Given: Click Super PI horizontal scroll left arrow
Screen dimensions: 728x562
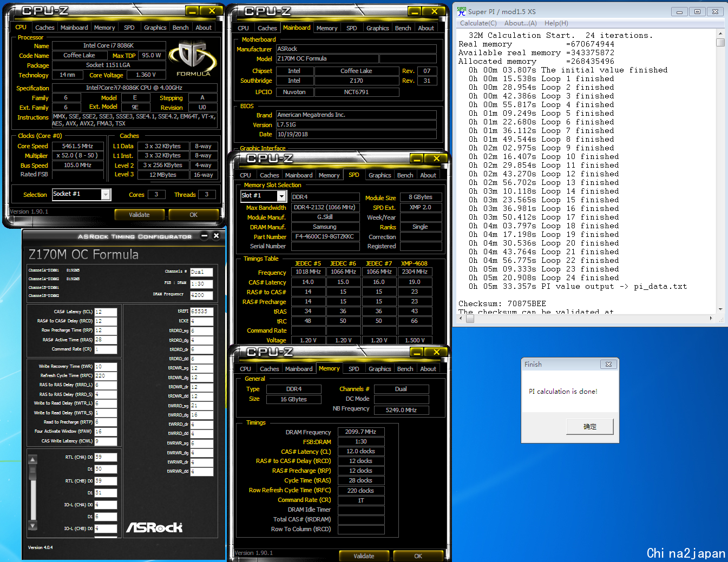Looking at the screenshot, I should point(462,318).
